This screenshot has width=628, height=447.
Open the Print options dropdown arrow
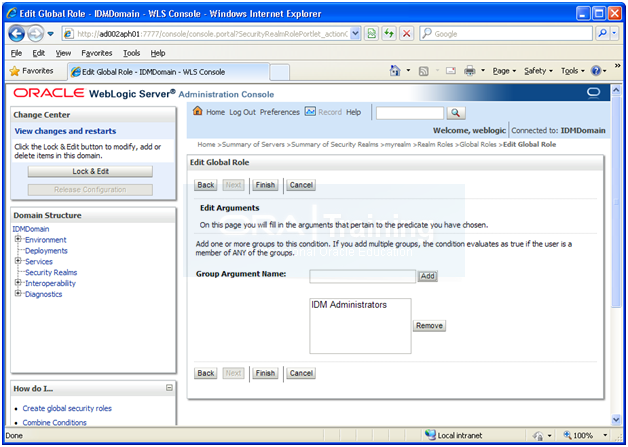(x=483, y=71)
